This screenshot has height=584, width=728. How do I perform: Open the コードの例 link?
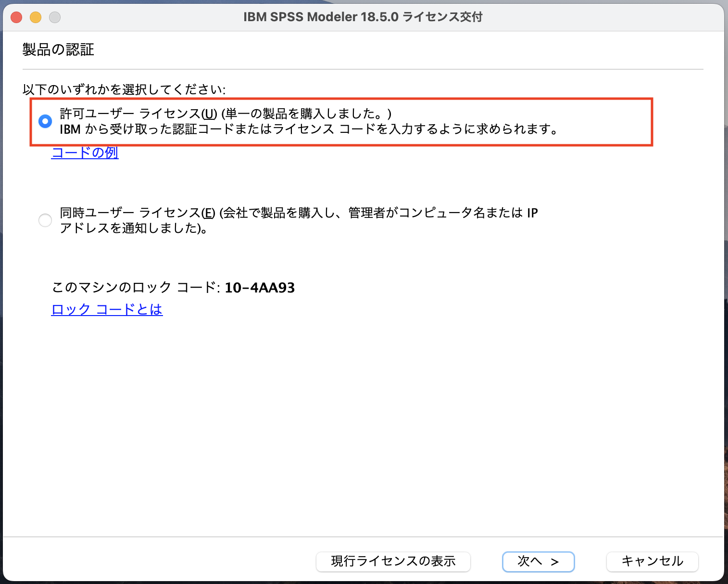tap(85, 153)
